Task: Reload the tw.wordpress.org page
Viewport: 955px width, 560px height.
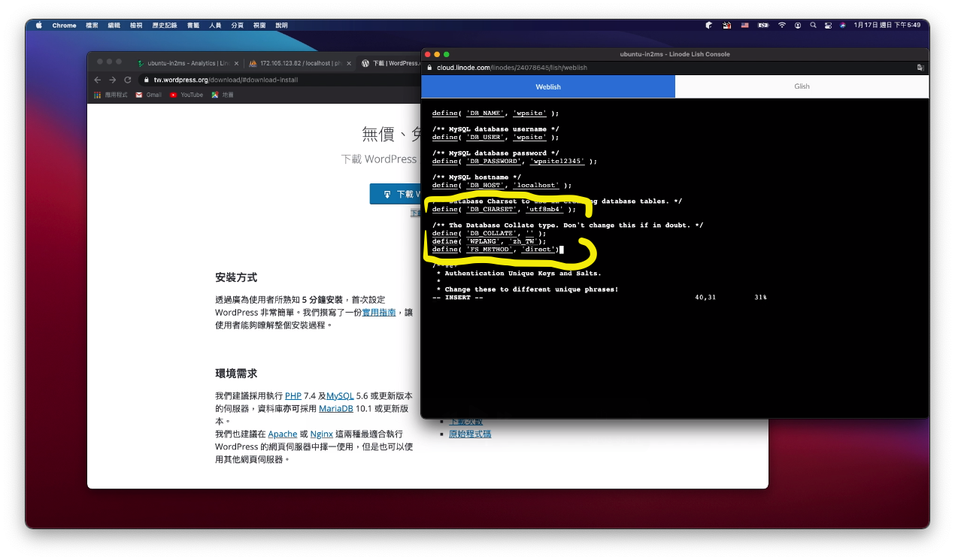Action: pos(128,80)
